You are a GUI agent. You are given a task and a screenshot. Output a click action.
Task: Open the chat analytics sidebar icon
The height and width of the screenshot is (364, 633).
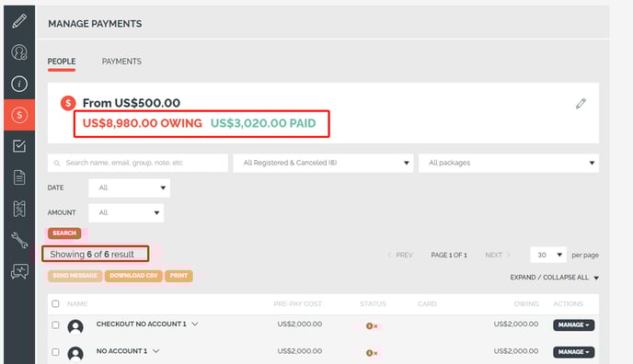[19, 271]
